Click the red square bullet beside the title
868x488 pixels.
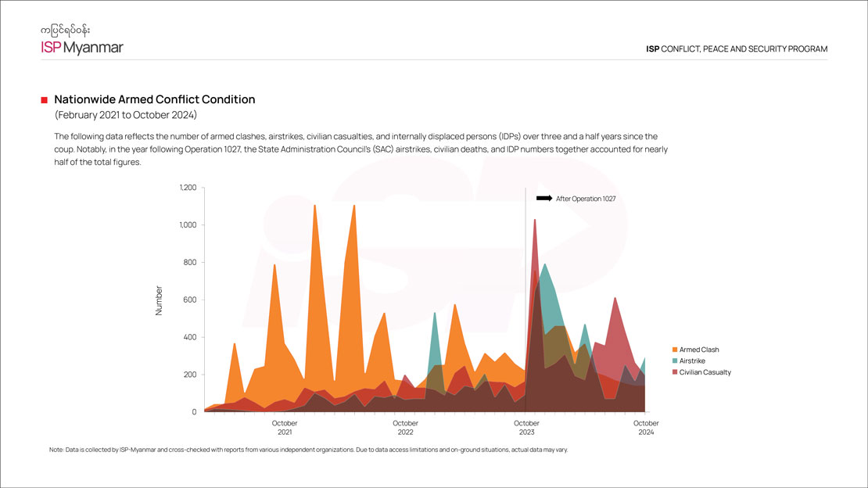coord(44,100)
